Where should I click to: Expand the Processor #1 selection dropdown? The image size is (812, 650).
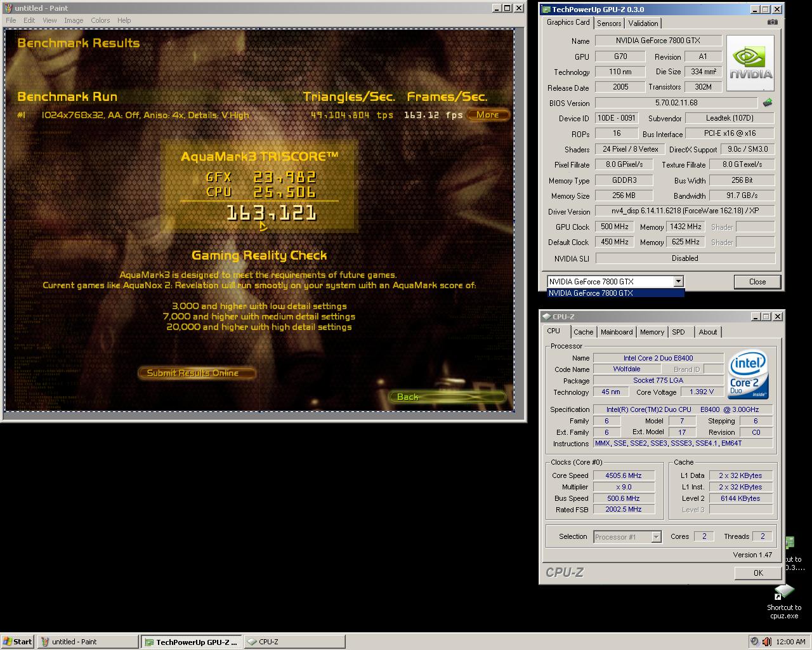(x=656, y=537)
